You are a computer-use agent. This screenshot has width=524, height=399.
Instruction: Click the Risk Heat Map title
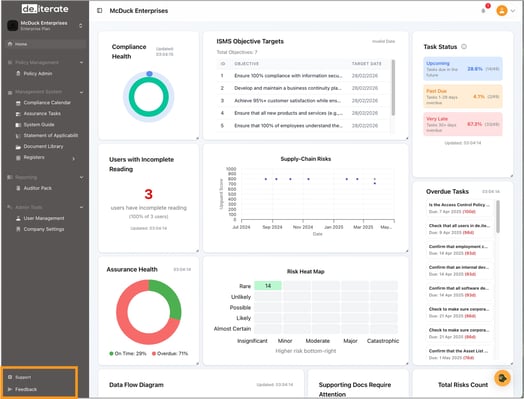coord(305,272)
